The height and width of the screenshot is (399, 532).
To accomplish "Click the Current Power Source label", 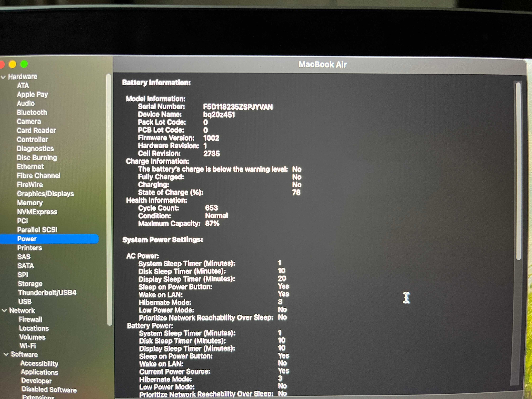I will (x=175, y=372).
